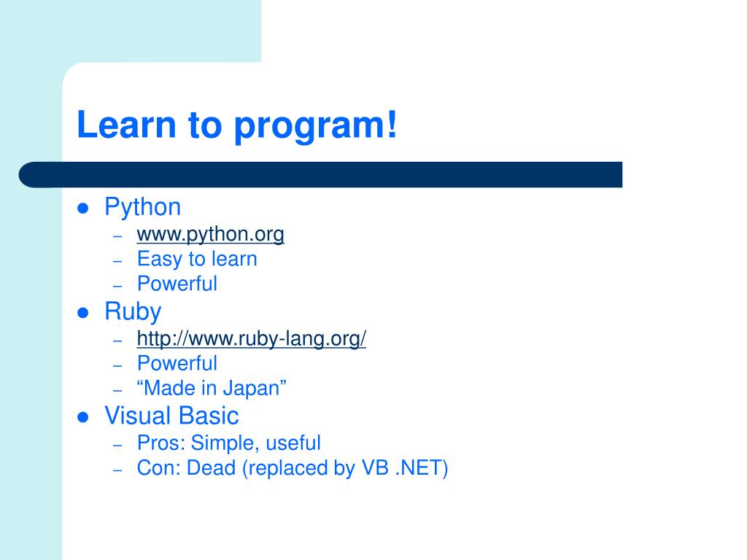Click the 'Pros: Simple, useful' line

click(x=228, y=443)
